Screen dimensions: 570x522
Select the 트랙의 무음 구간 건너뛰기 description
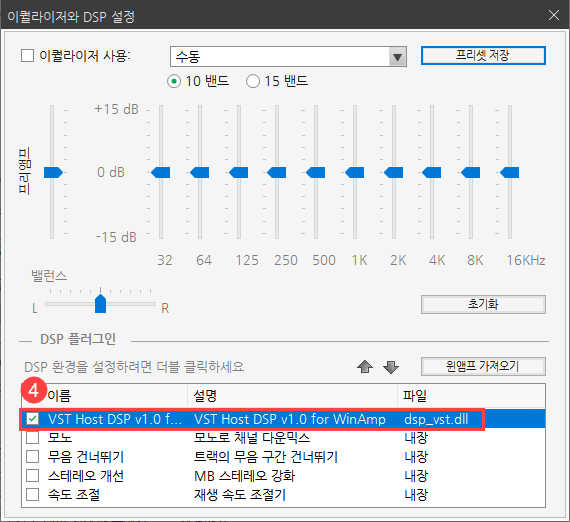266,457
